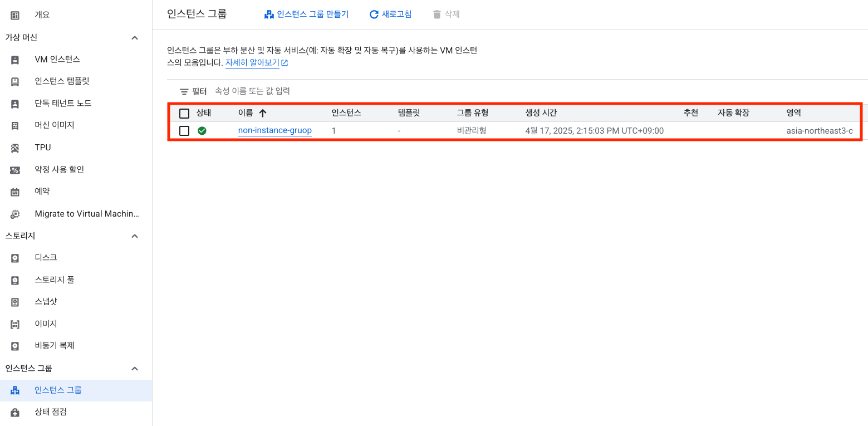Click the 자동 확장 column header
Viewport: 868px width, 426px height.
[x=733, y=112]
